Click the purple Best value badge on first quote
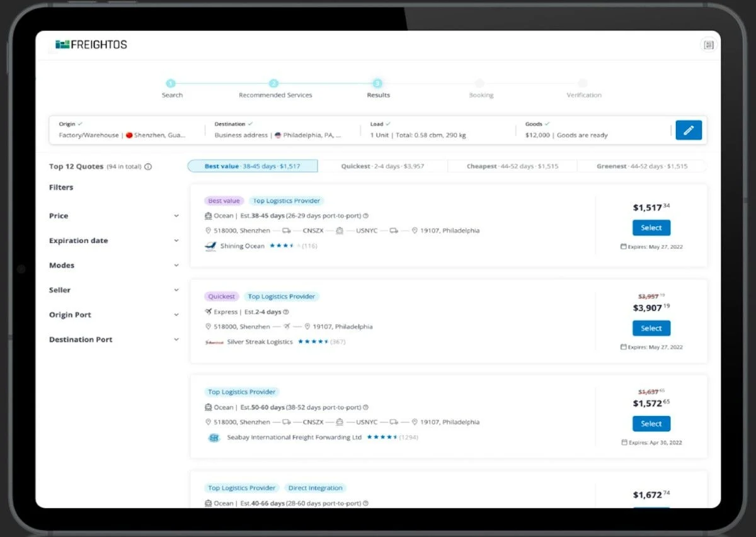This screenshot has width=756, height=537. click(x=224, y=201)
